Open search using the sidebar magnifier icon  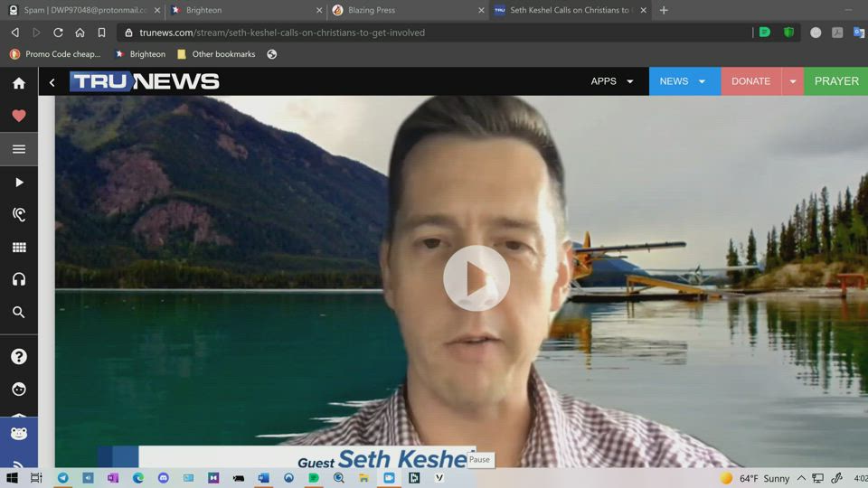(18, 313)
